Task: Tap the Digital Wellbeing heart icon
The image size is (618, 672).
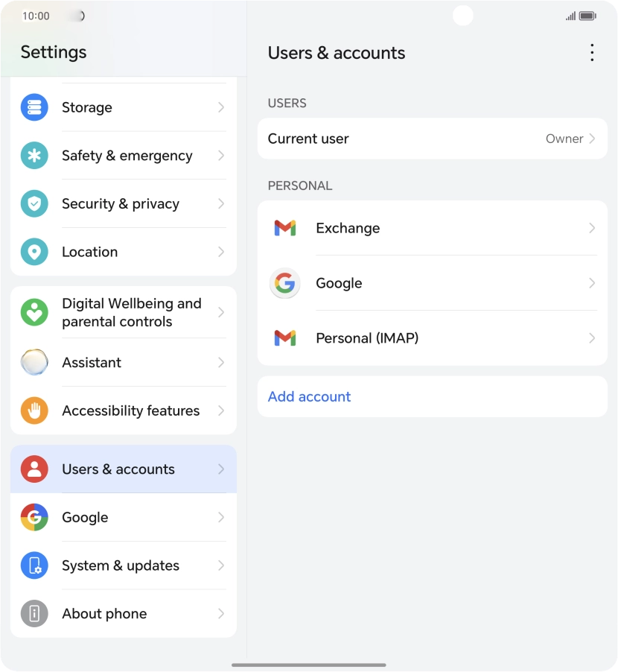Action: pyautogui.click(x=34, y=312)
